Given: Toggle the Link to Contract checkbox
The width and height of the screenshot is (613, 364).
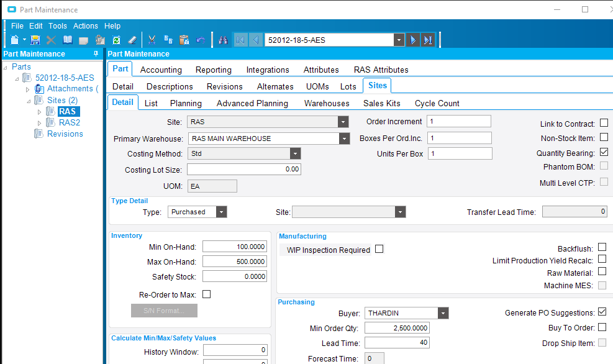Looking at the screenshot, I should pos(604,123).
